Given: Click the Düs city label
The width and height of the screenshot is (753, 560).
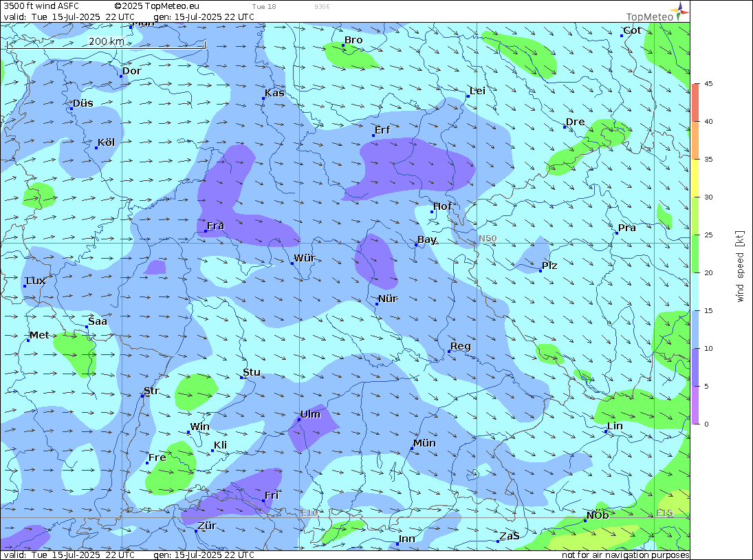Looking at the screenshot, I should (83, 103).
